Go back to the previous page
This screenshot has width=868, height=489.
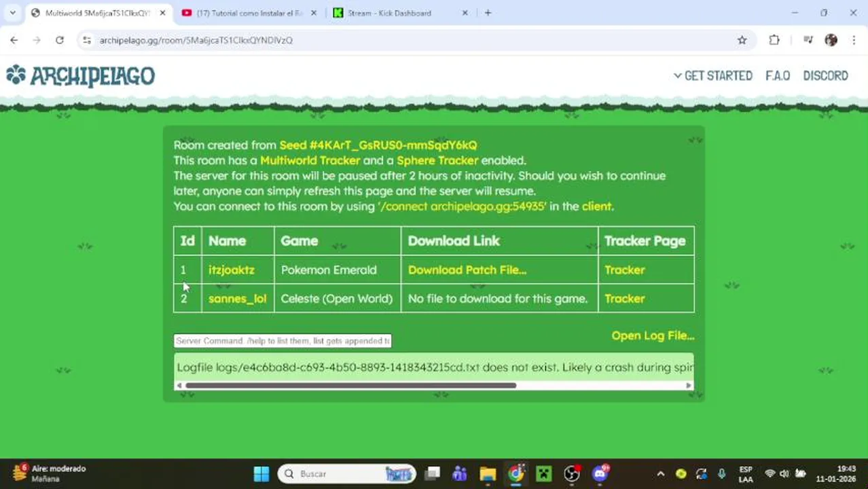[x=14, y=40]
